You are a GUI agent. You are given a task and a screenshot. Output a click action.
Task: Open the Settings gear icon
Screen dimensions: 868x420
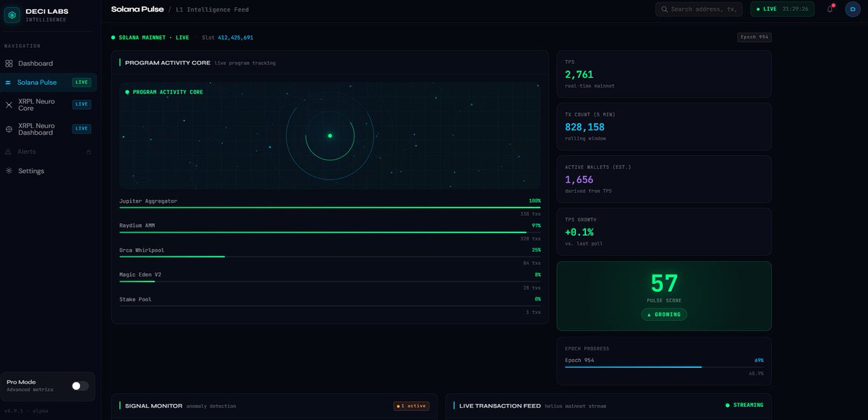pos(9,171)
